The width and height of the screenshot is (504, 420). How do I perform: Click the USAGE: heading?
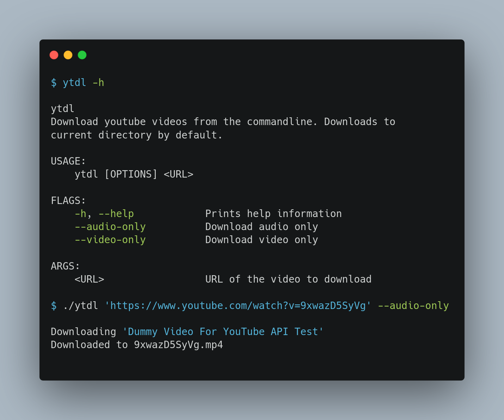[x=68, y=161]
